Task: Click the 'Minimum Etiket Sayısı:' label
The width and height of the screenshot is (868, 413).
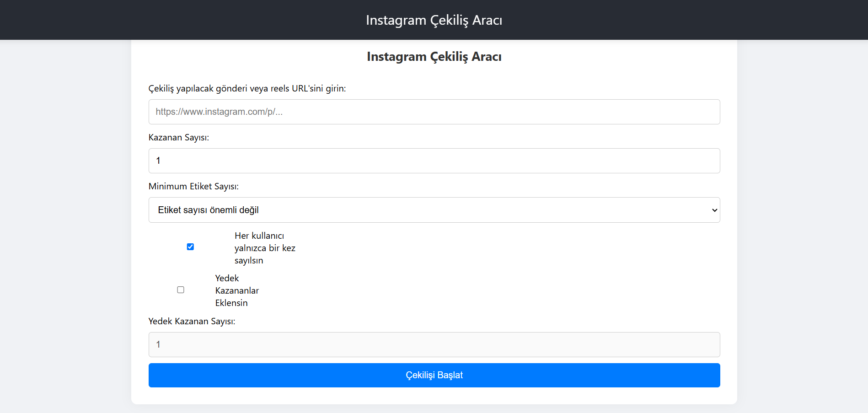Action: click(193, 186)
